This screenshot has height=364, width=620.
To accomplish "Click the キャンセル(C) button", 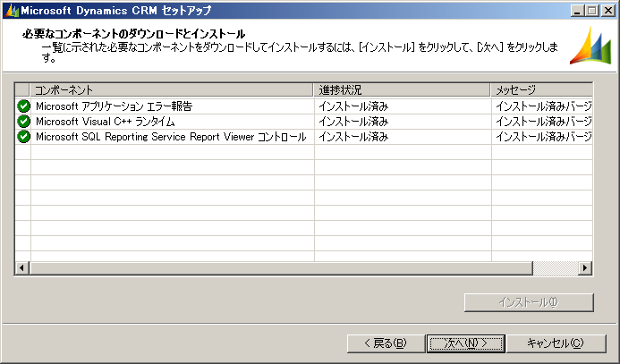I will pos(556,343).
